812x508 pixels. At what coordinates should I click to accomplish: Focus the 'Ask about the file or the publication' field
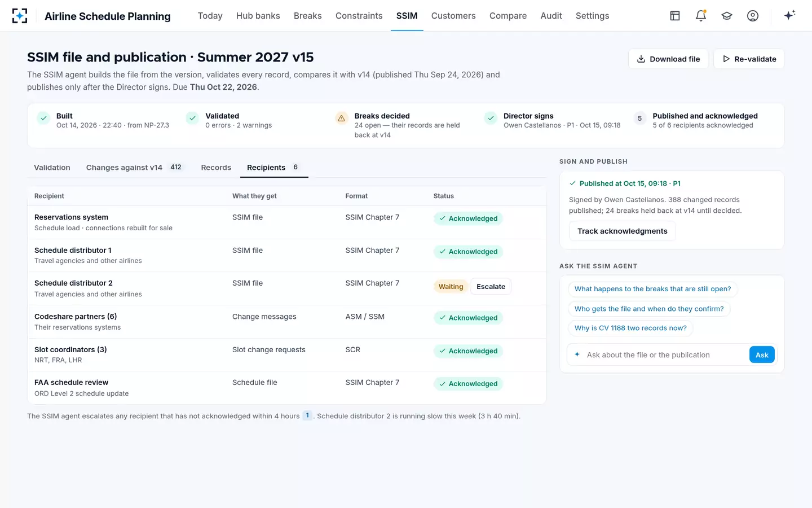(x=664, y=354)
